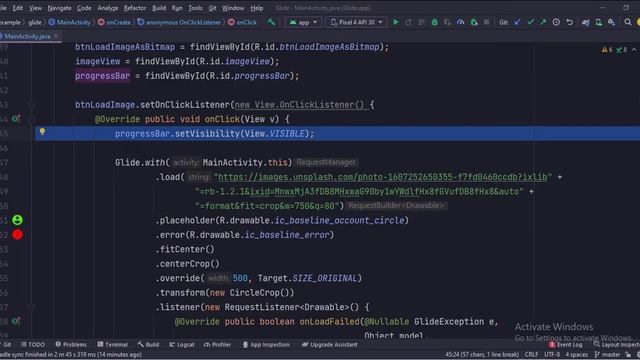Click the Profile app gauge icon
This screenshot has height=360, width=640.
tap(460, 22)
